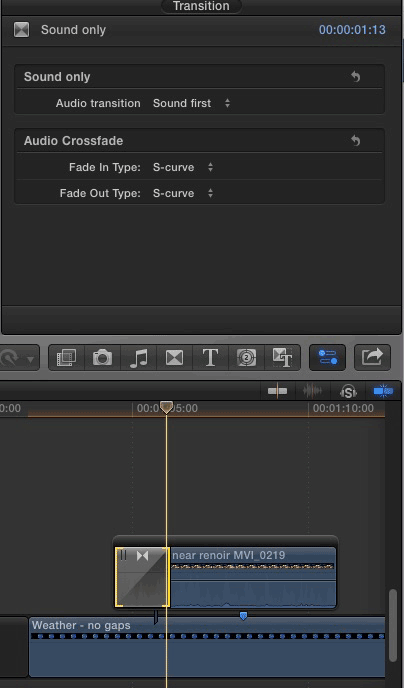This screenshot has height=688, width=404.
Task: Click the blue marker above Weather clip
Action: [x=243, y=616]
